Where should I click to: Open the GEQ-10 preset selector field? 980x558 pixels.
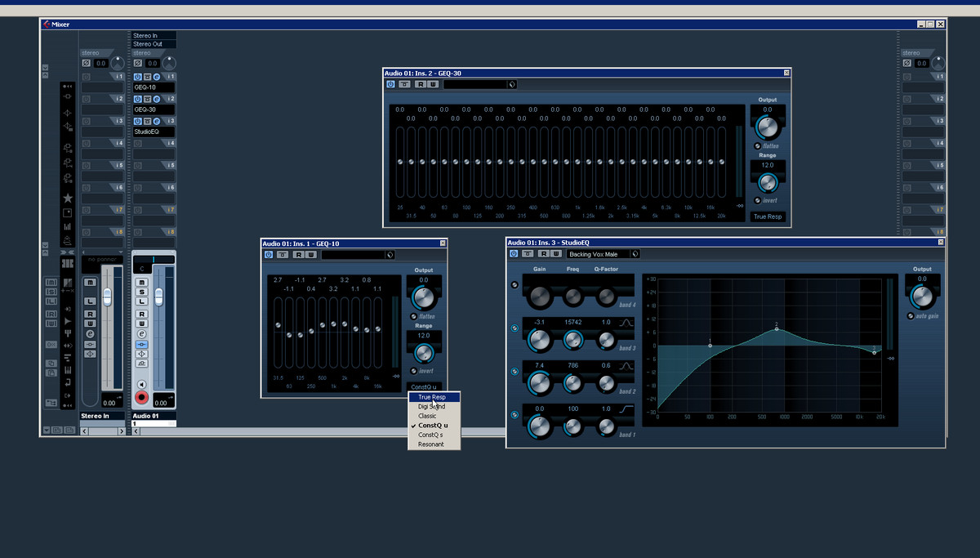click(354, 255)
